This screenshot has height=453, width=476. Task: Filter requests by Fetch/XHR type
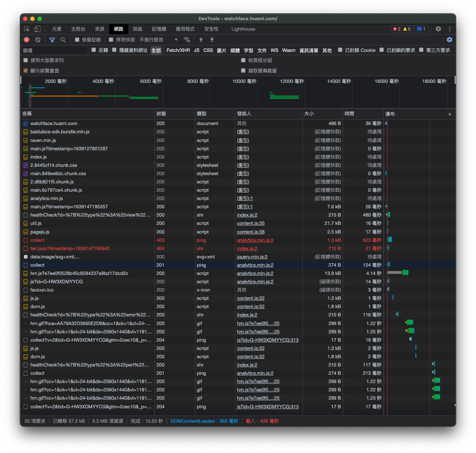point(178,50)
